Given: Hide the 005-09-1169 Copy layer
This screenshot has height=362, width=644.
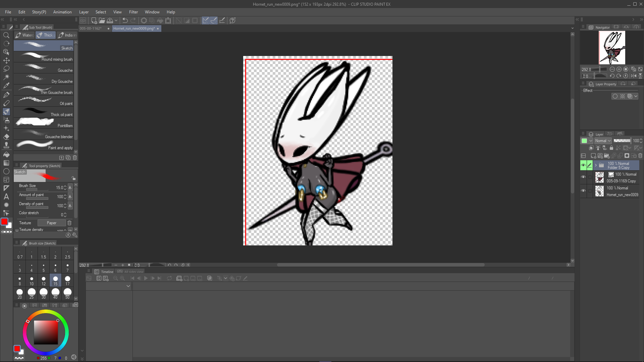Looking at the screenshot, I should (583, 177).
